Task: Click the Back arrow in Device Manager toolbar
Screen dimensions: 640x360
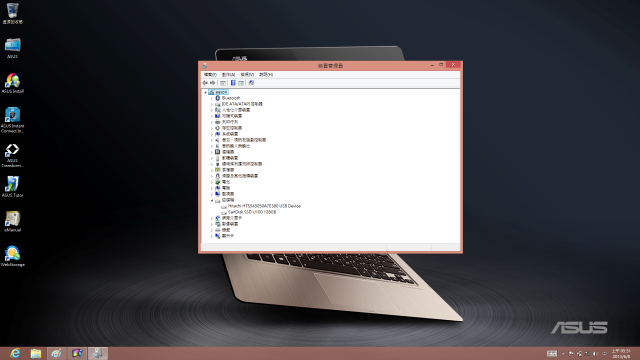Action: click(x=205, y=83)
